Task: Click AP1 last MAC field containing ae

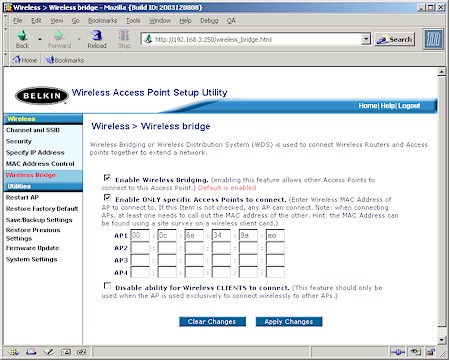Action: [275, 235]
